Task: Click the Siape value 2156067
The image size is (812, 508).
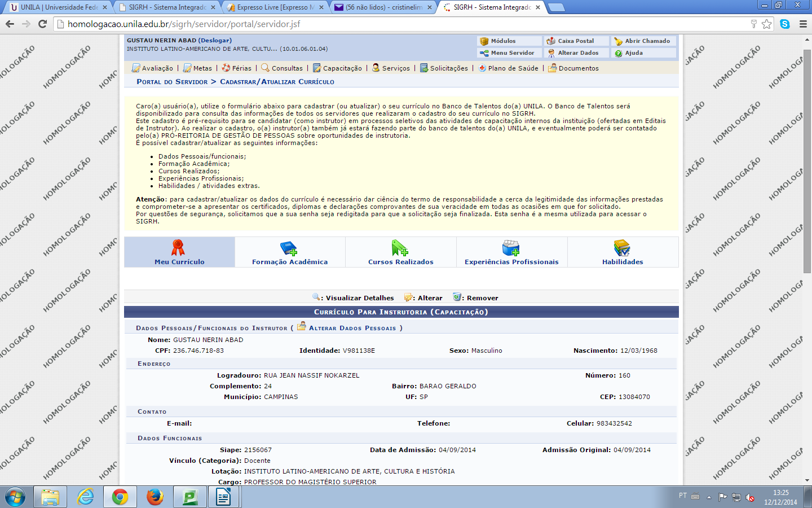Action: pos(258,450)
